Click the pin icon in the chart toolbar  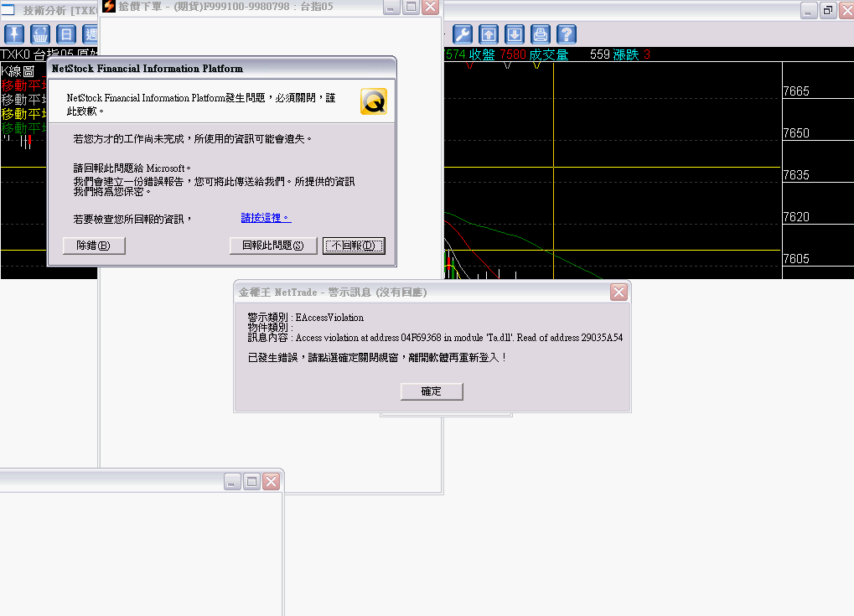(x=14, y=34)
